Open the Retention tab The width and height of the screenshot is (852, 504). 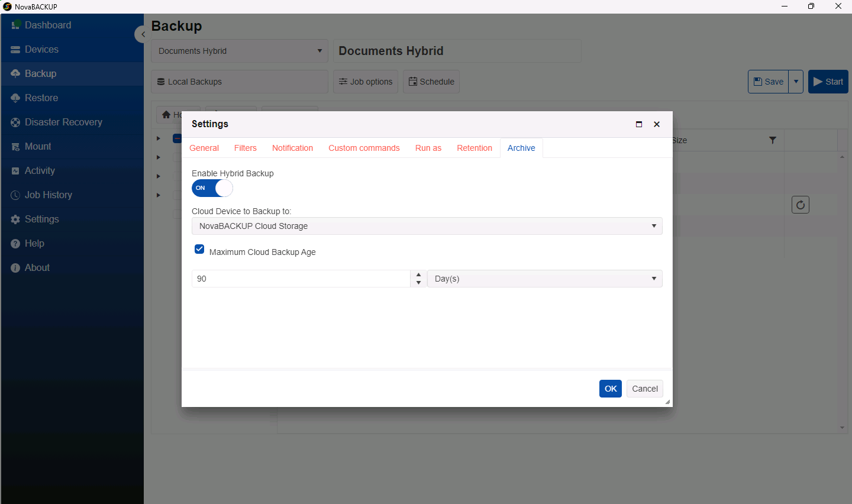tap(475, 148)
